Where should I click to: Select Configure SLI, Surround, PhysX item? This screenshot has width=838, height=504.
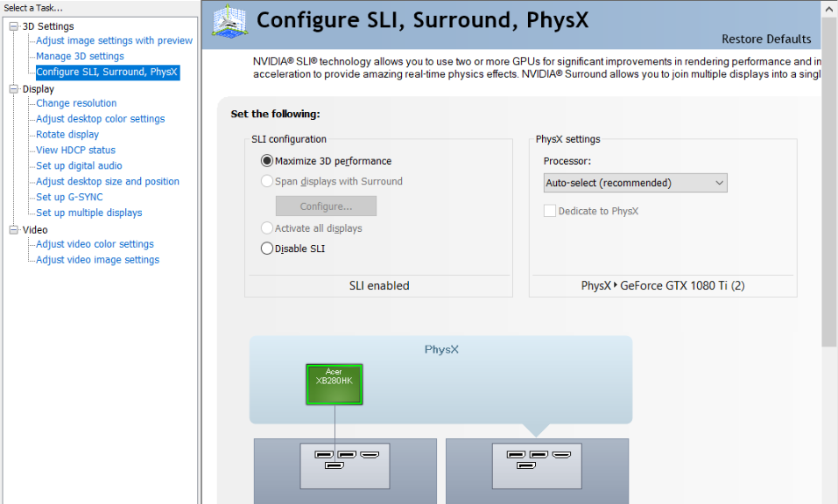point(108,72)
